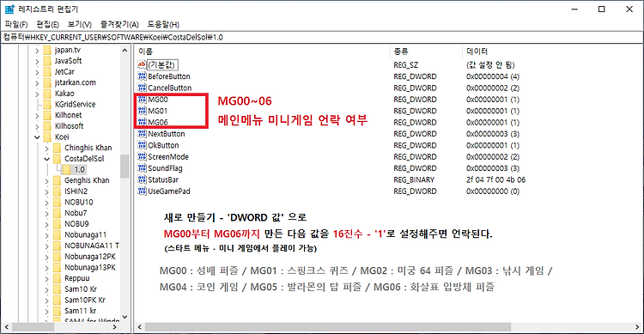Click data '2f 04 7f 00 4b 06'
644x334 pixels.
click(x=495, y=180)
